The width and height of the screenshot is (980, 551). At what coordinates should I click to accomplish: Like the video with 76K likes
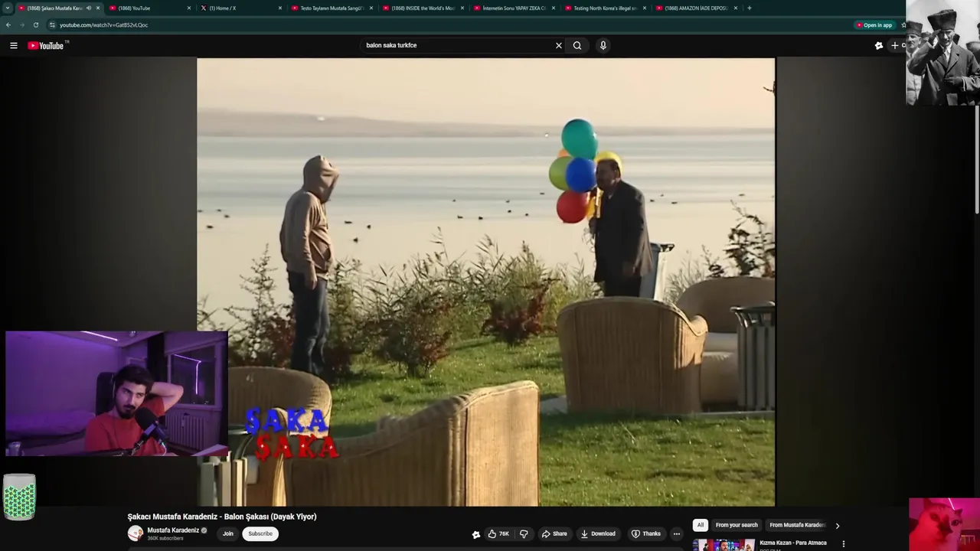click(498, 533)
